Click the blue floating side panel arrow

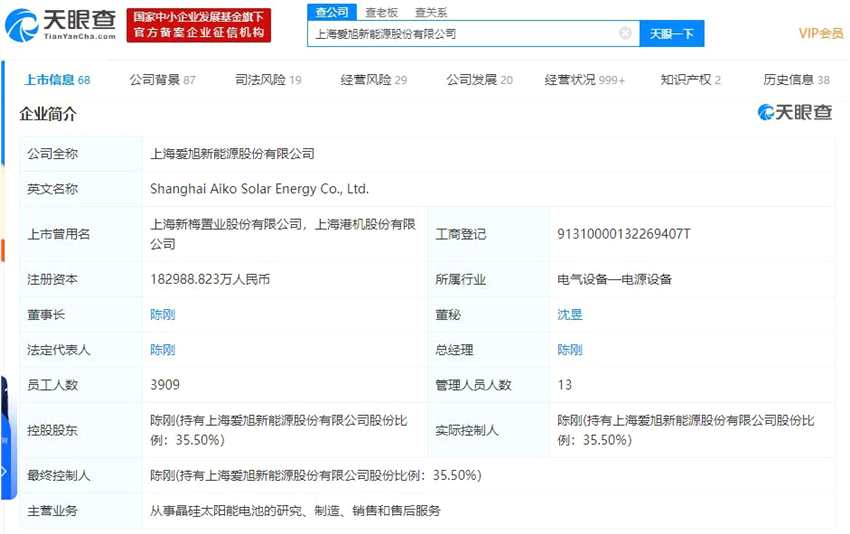[x=4, y=472]
